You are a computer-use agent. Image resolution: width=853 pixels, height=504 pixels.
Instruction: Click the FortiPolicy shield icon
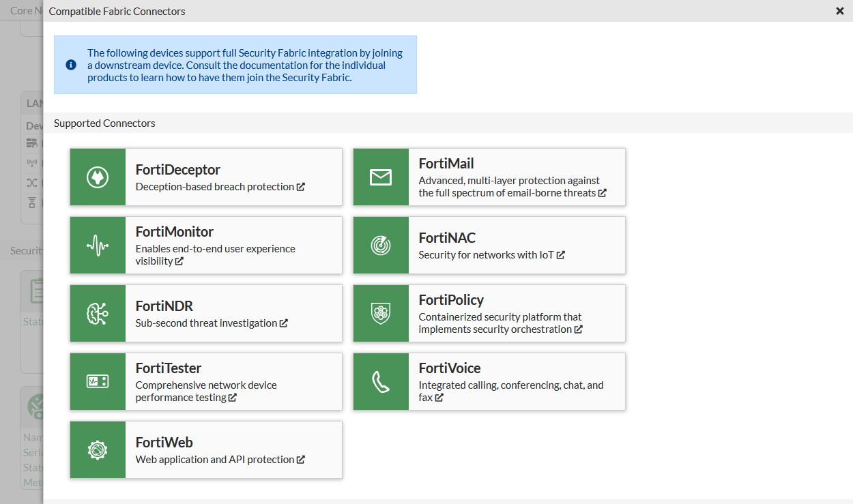pos(381,313)
